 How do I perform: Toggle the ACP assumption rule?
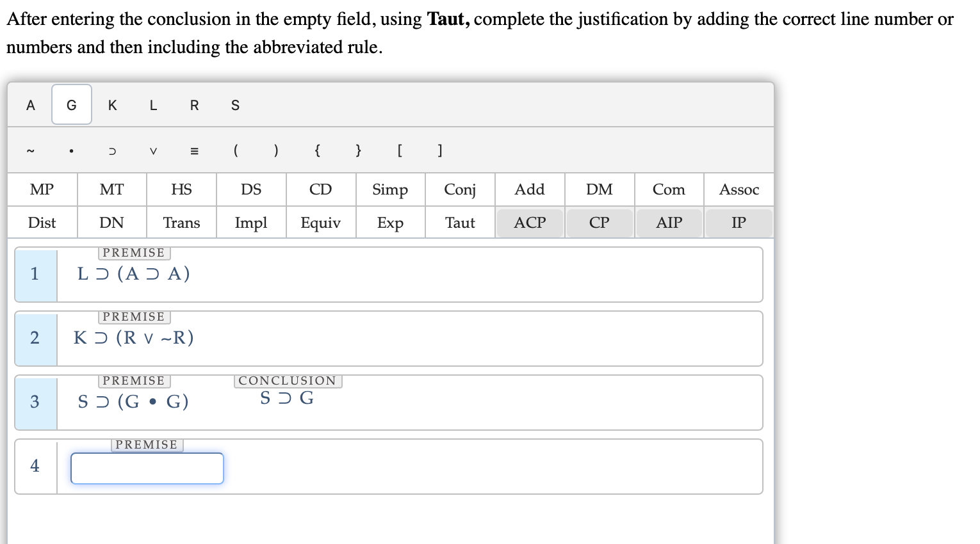(530, 222)
